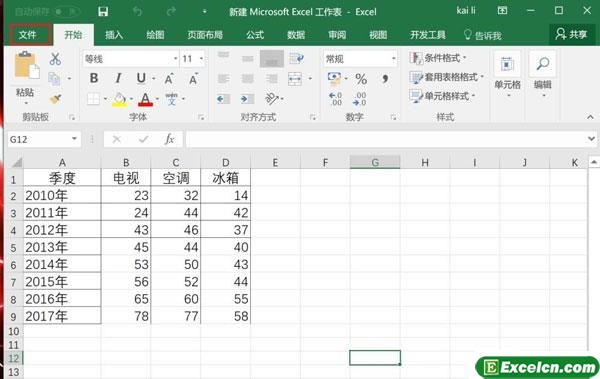The height and width of the screenshot is (379, 600).
Task: Click the Insert Function fx icon
Action: coord(169,139)
